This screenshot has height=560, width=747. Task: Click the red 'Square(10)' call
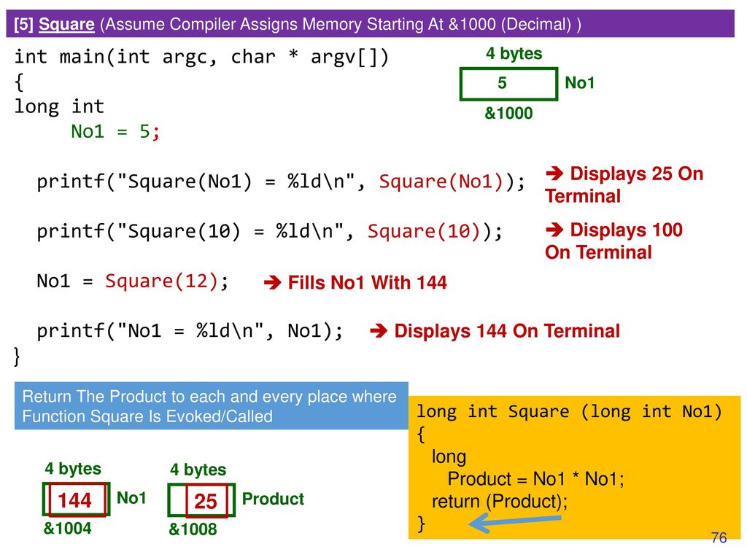coord(424,231)
